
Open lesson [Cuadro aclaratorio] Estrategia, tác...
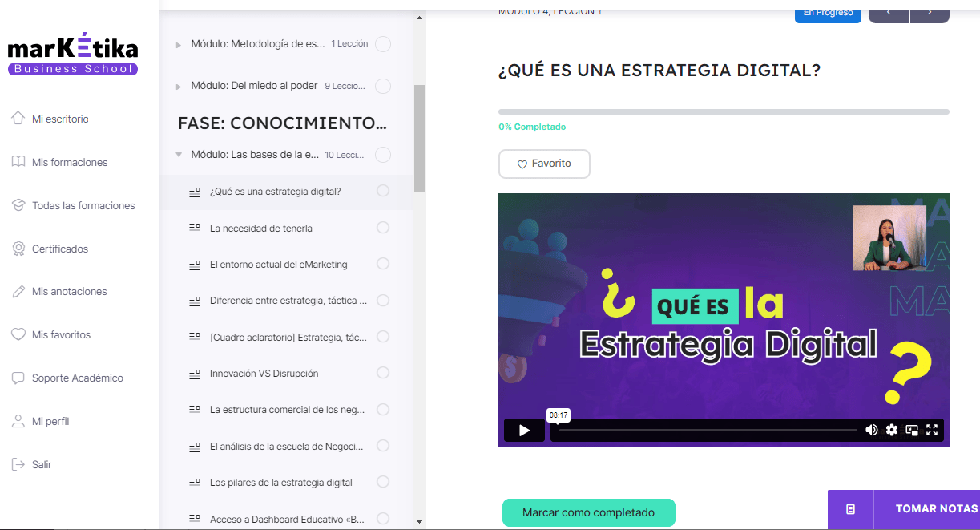tap(288, 338)
